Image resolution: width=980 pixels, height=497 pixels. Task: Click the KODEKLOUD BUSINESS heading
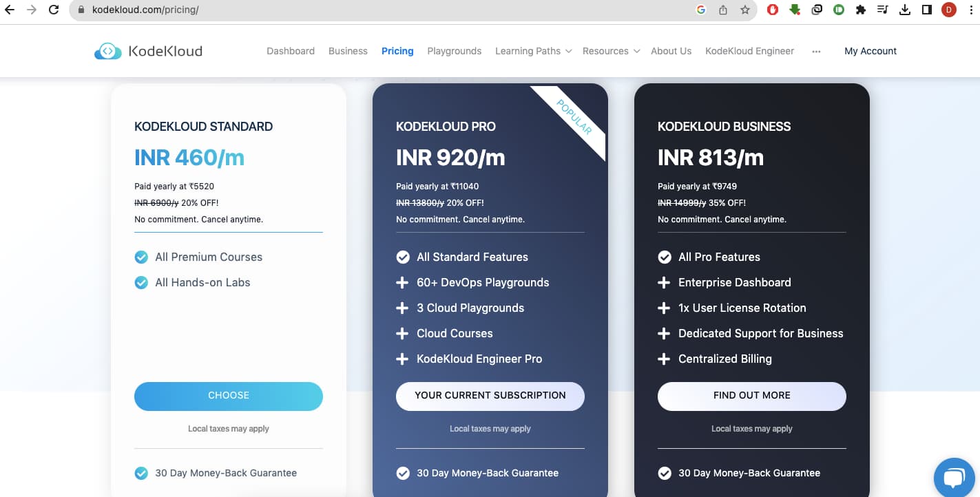pyautogui.click(x=724, y=127)
